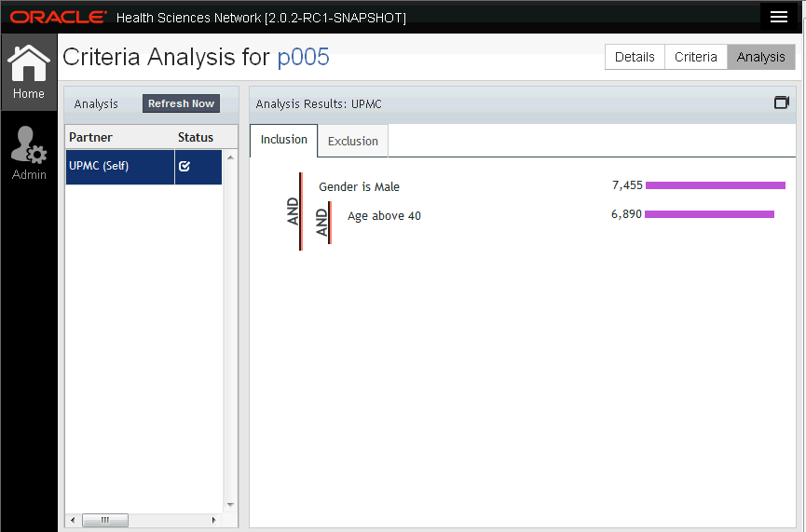Viewport: 806px width, 532px height.
Task: Click the Oracle logo
Action: tap(58, 17)
